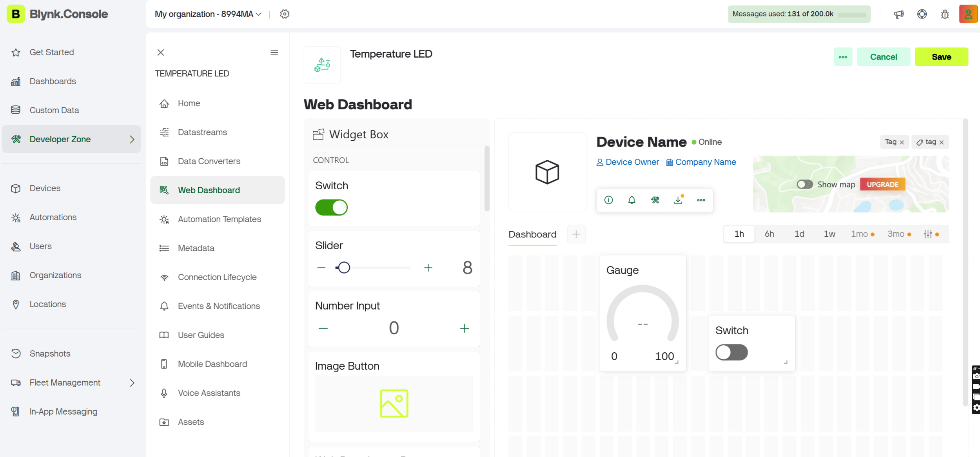Click the device info icon
980x457 pixels.
point(608,200)
